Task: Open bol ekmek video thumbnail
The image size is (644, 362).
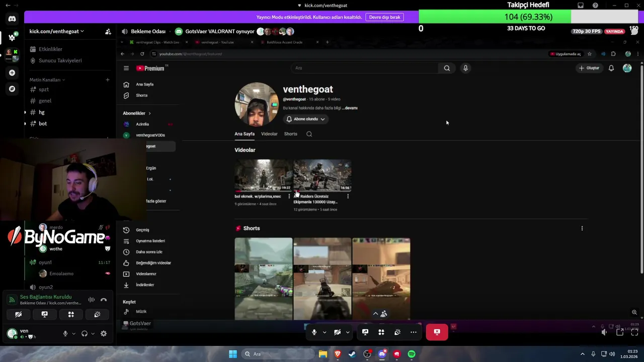Action: pyautogui.click(x=263, y=175)
